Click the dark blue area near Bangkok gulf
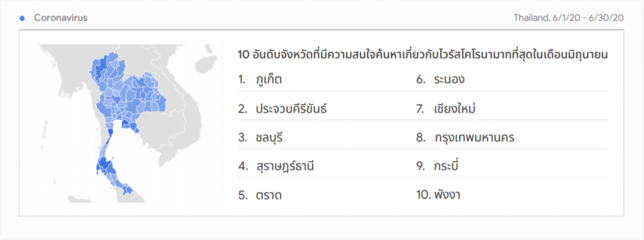This screenshot has height=240, width=644. 125,126
